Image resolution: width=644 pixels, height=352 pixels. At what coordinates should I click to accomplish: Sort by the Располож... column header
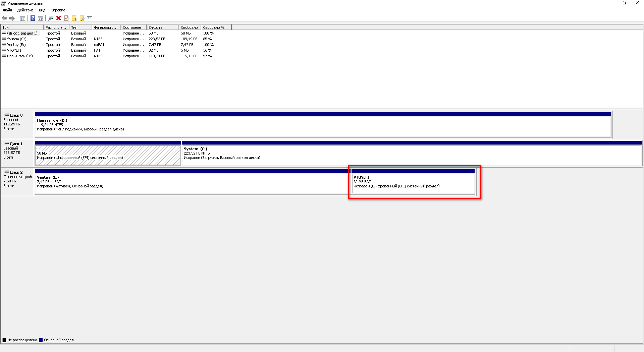tap(56, 27)
